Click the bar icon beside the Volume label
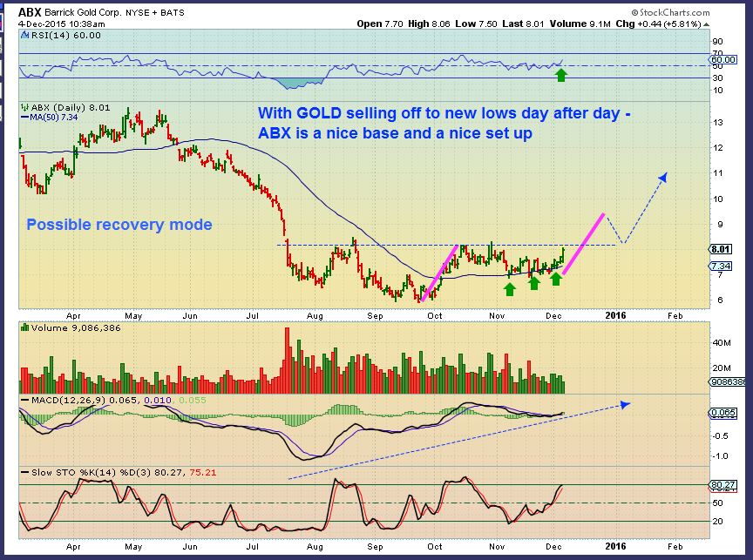Screen dimensions: 753x560 click(25, 327)
